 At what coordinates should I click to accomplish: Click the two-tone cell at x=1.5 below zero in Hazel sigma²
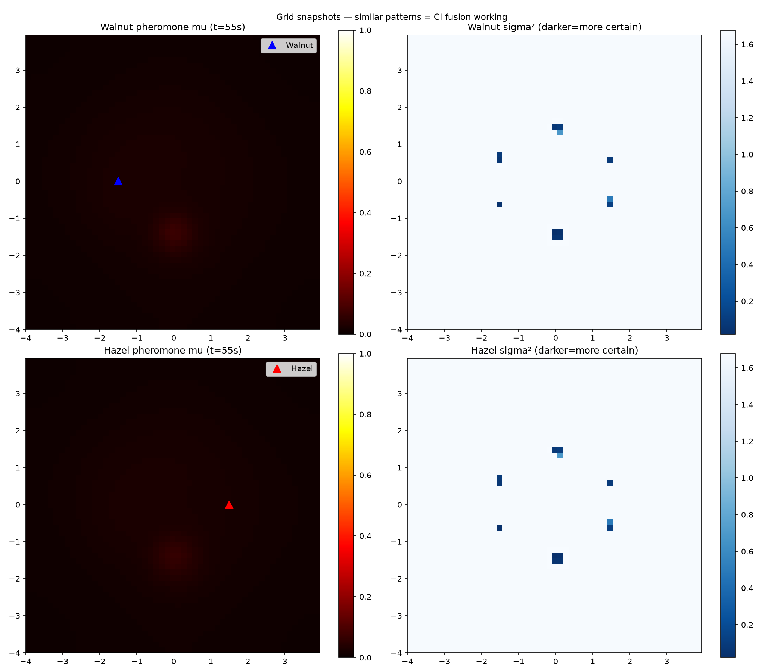point(610,525)
